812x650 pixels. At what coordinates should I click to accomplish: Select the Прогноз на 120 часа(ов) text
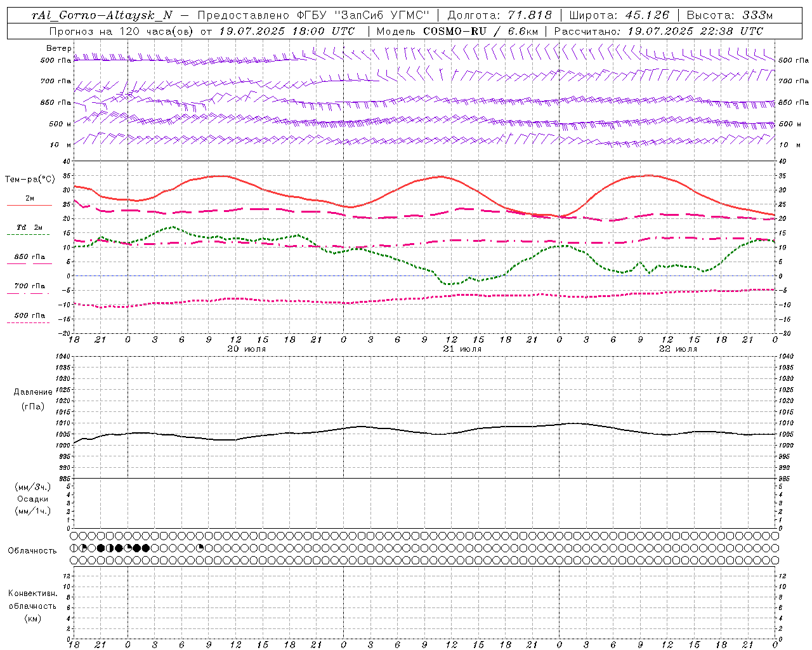tap(122, 31)
